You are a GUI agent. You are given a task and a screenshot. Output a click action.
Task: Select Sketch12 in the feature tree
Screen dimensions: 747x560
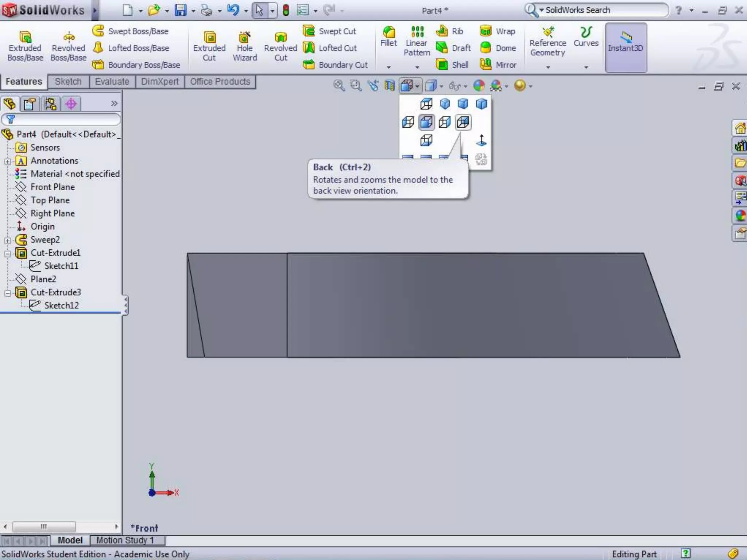point(61,305)
